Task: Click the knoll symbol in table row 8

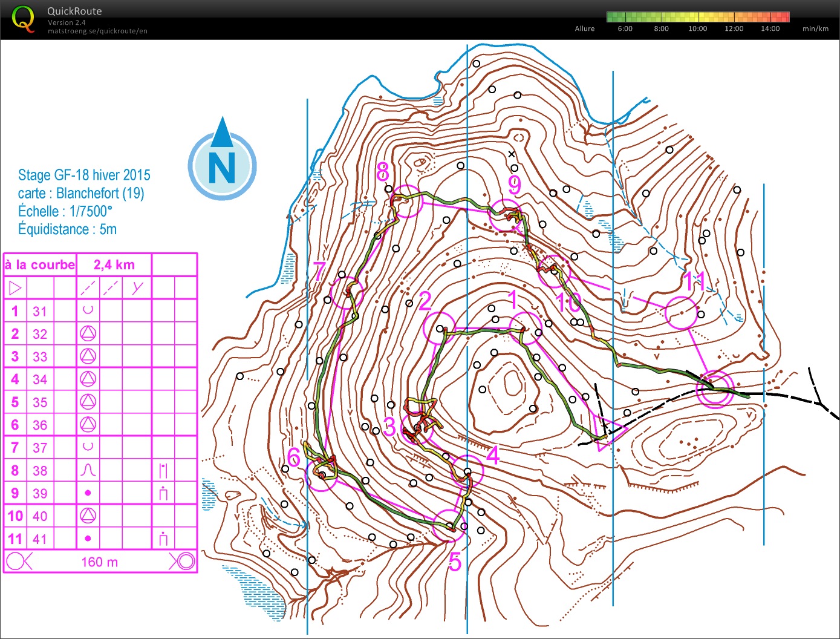Action: pos(88,470)
